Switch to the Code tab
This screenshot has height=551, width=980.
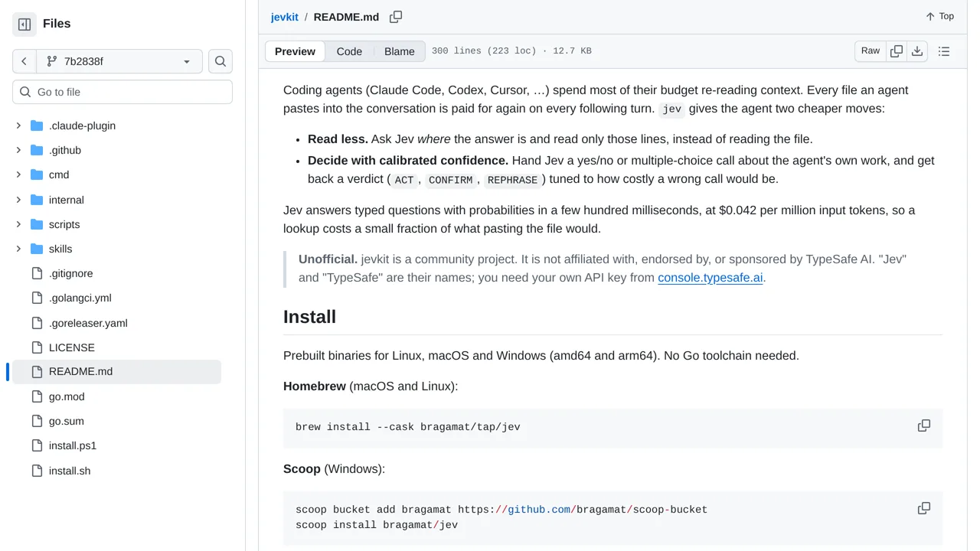[349, 51]
